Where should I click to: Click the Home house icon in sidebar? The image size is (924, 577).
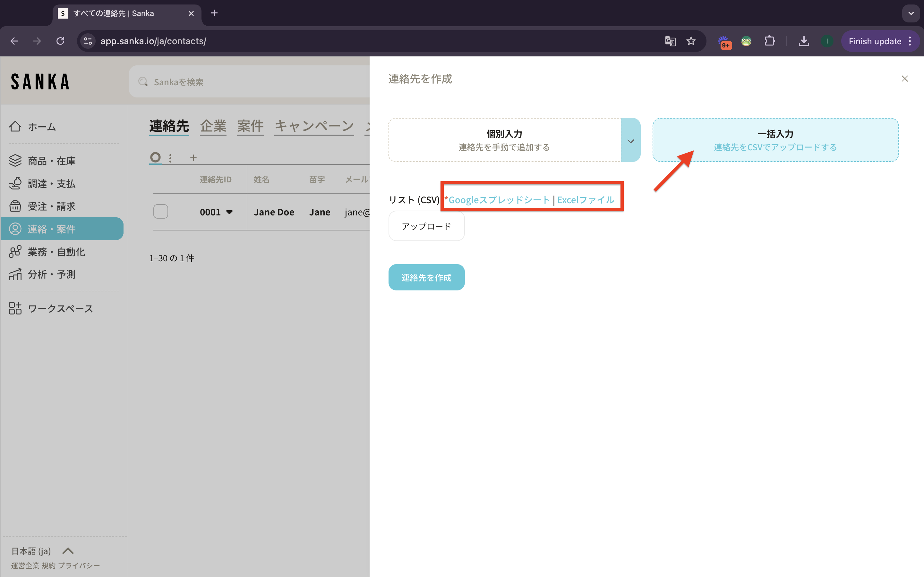[x=15, y=126]
